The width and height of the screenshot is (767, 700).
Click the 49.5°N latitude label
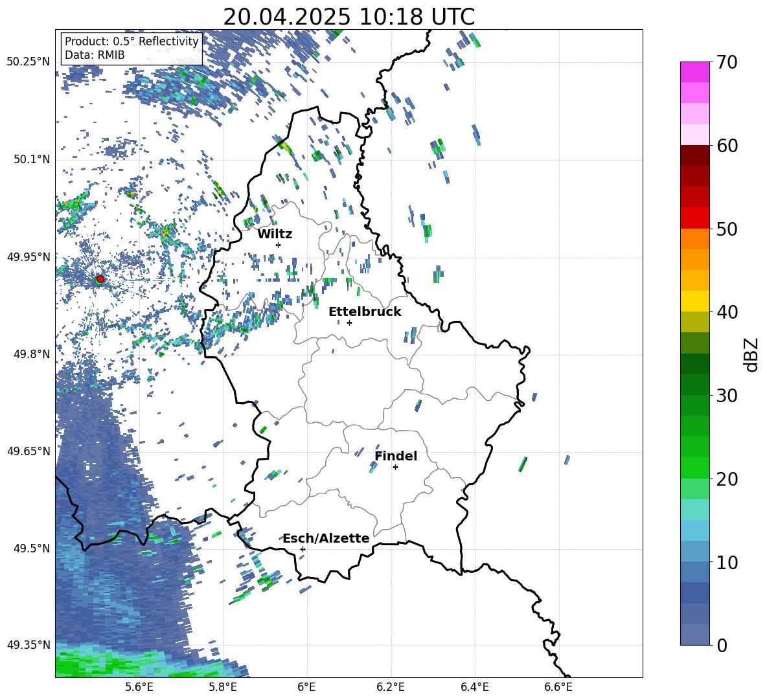coord(32,548)
